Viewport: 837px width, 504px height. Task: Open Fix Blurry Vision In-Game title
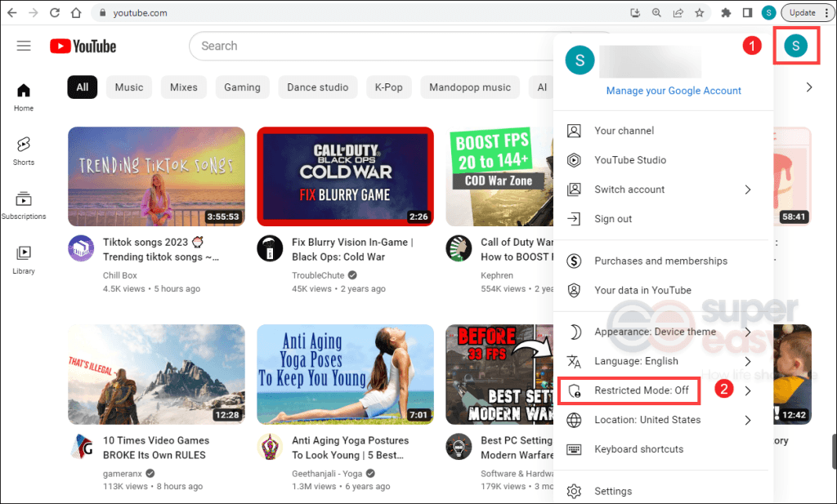(352, 249)
